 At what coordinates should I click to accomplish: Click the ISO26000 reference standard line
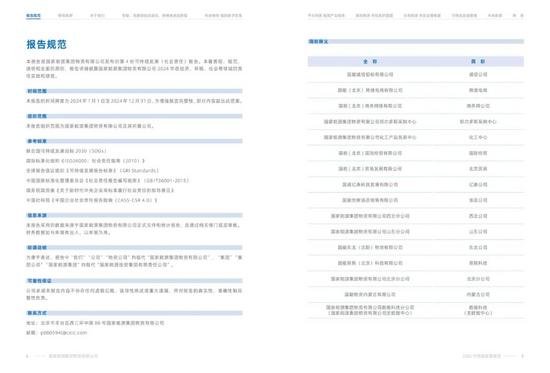coord(85,161)
